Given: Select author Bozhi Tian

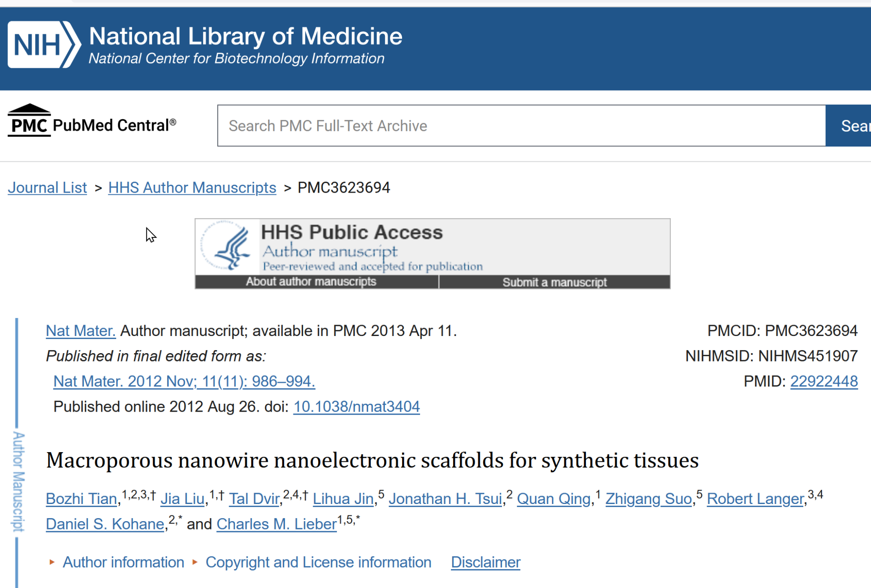Looking at the screenshot, I should point(81,499).
